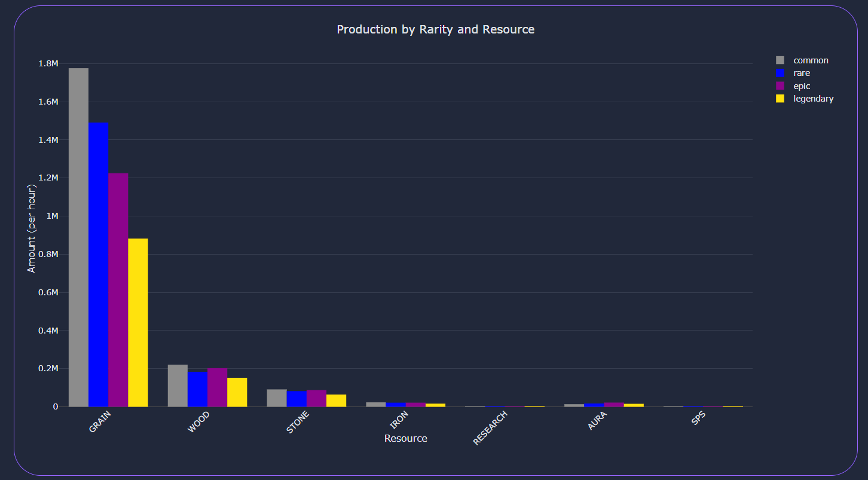Click the chart title Production by Rarity

435,29
